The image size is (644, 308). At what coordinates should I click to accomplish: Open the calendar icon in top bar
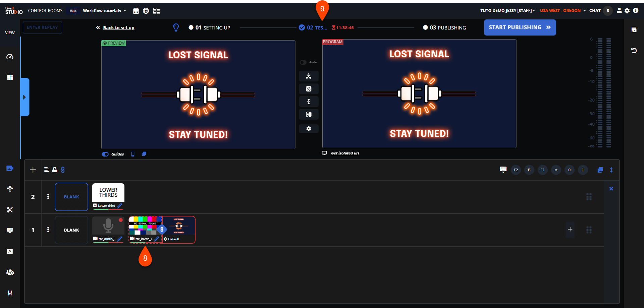pos(136,11)
